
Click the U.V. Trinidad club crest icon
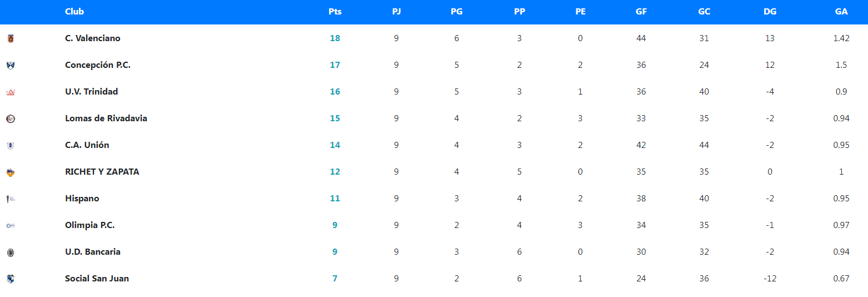[x=11, y=92]
